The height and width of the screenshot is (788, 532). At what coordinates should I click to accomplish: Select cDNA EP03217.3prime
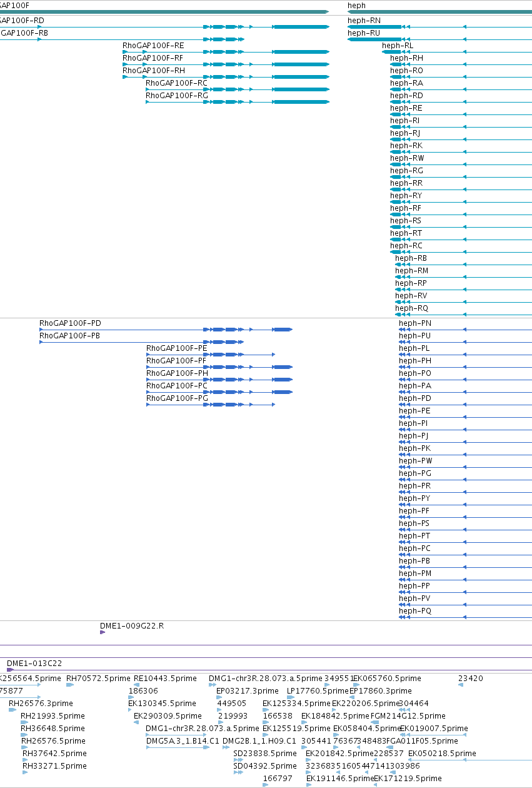click(248, 691)
